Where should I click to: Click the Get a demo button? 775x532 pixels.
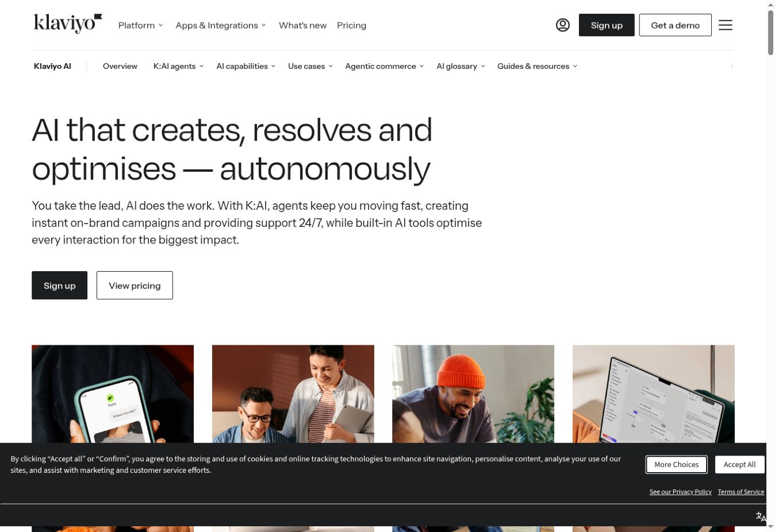pyautogui.click(x=675, y=25)
